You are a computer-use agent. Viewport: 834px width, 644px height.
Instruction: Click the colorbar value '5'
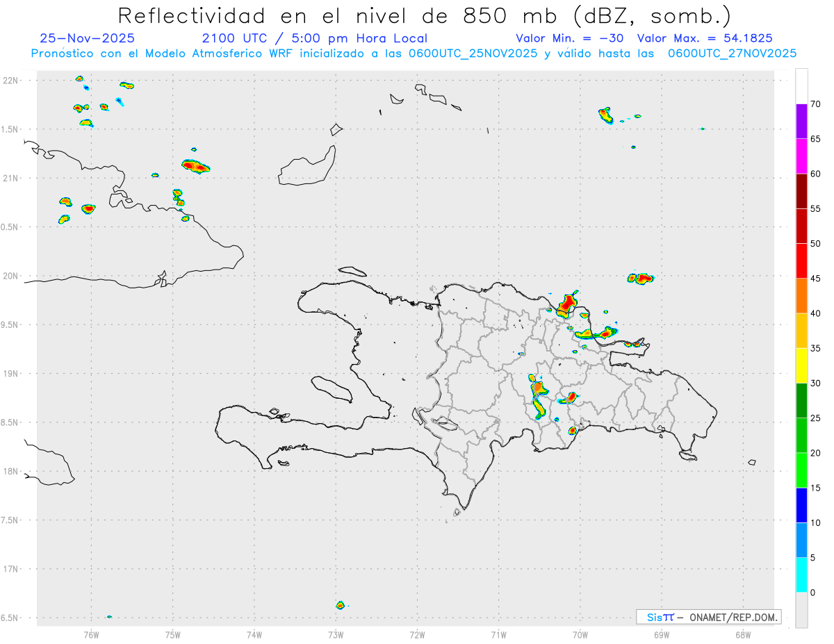812,557
